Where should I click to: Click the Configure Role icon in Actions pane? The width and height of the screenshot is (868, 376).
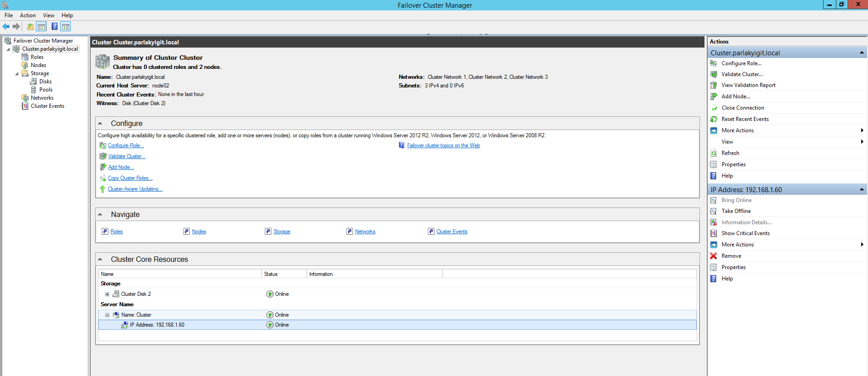(x=714, y=63)
